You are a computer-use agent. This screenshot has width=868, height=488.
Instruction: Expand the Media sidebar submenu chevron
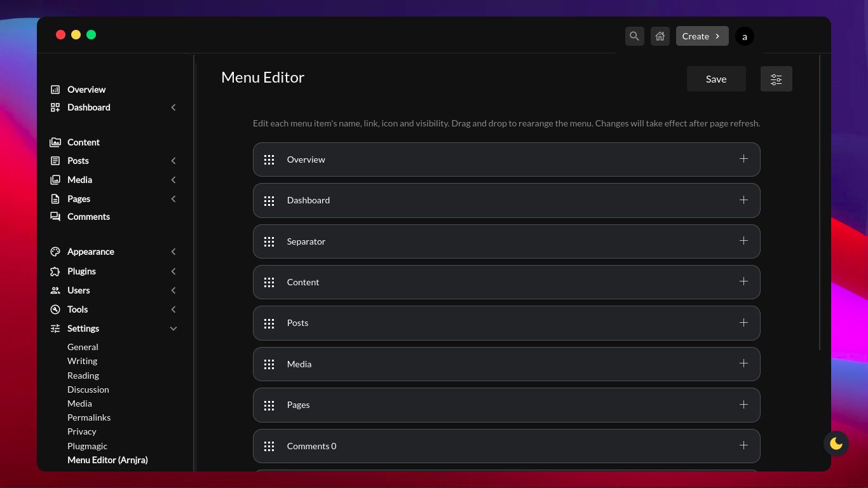[173, 180]
